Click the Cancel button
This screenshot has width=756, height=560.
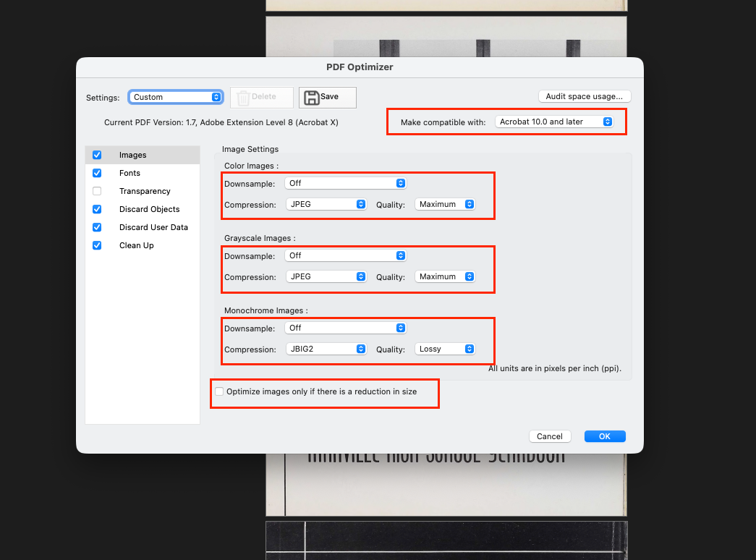(550, 436)
